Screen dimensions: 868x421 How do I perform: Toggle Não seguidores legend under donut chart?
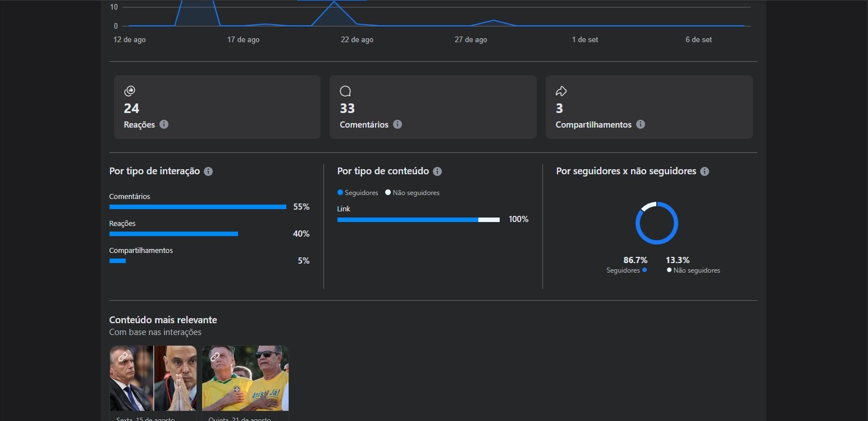click(x=693, y=270)
